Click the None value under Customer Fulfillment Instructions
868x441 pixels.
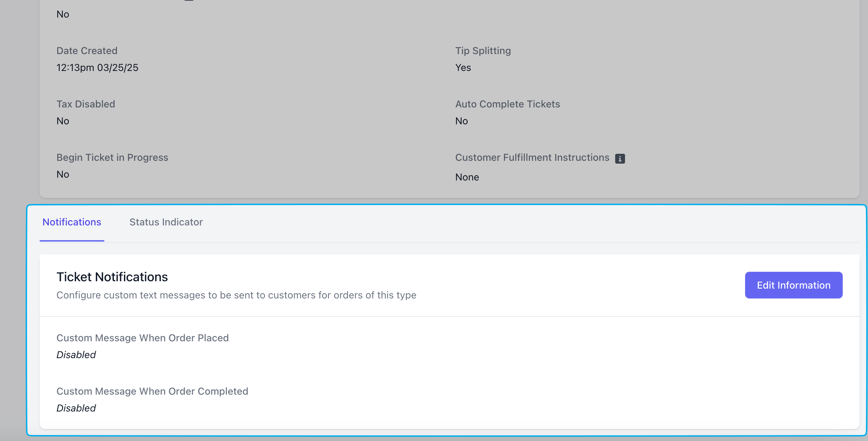tap(467, 177)
